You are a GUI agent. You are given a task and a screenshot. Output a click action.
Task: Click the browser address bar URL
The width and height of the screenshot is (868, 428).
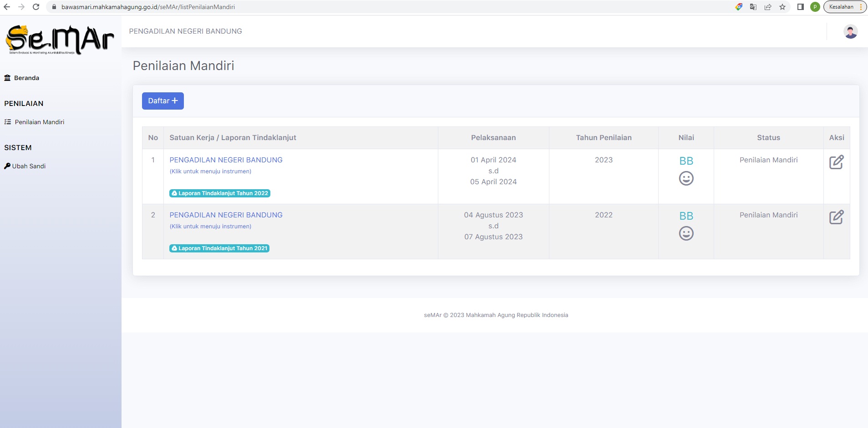pos(148,7)
